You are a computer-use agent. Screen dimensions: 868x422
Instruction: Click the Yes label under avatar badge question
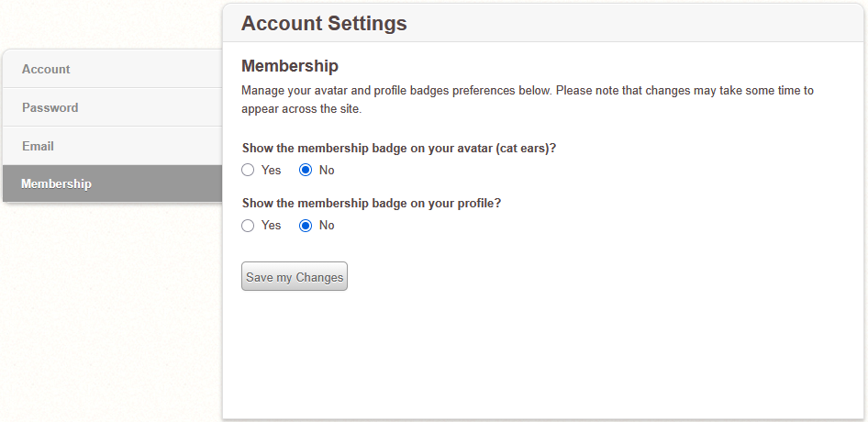(x=272, y=171)
